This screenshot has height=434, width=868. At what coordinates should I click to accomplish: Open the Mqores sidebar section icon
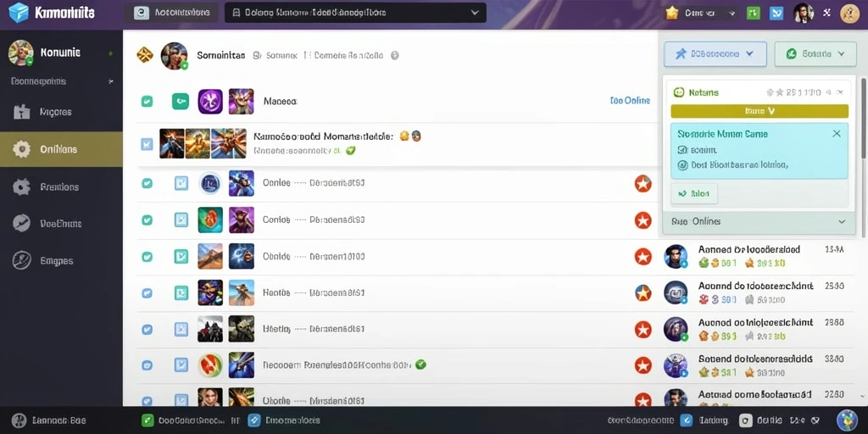pyautogui.click(x=21, y=113)
